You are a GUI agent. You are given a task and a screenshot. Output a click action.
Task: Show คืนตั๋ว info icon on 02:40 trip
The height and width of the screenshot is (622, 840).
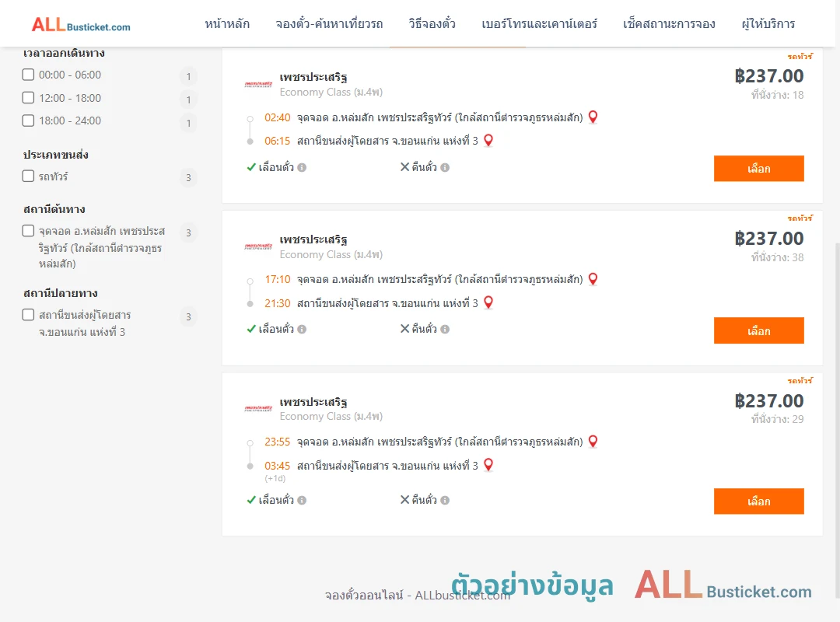[445, 168]
